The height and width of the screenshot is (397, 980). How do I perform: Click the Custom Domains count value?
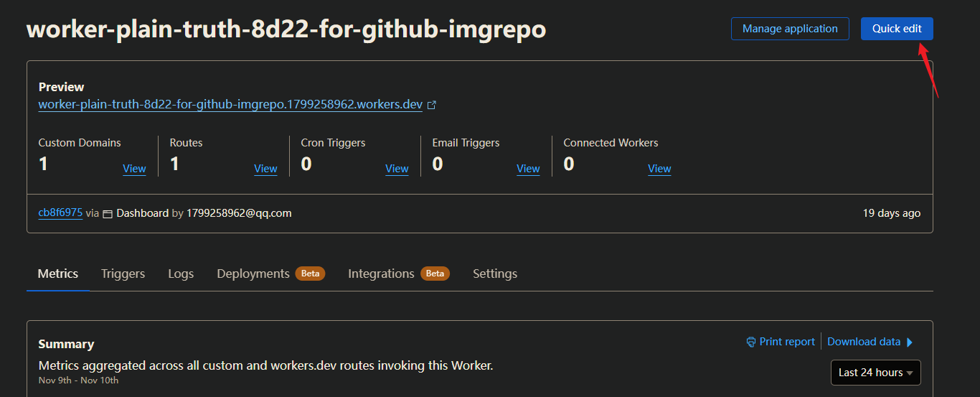[43, 164]
